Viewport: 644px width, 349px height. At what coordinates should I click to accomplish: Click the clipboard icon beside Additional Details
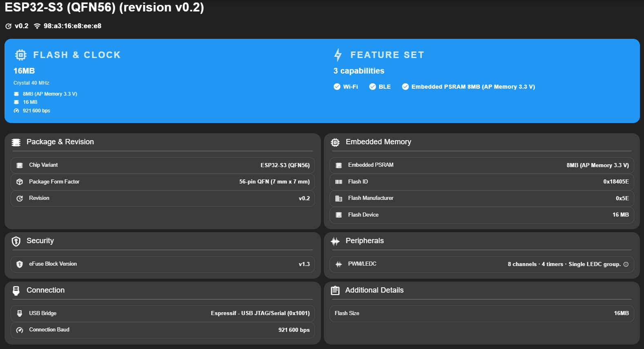click(x=335, y=291)
